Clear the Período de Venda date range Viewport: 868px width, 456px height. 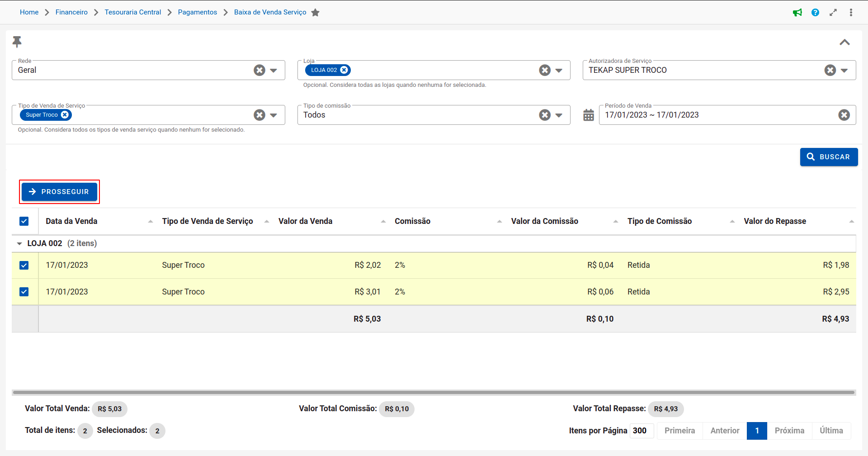coord(844,115)
